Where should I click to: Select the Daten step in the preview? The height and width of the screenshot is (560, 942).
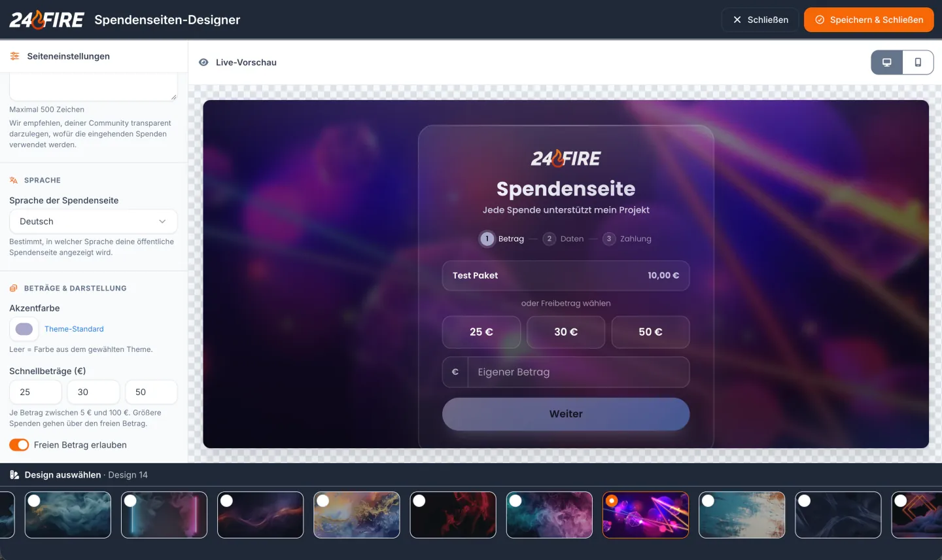coord(563,239)
